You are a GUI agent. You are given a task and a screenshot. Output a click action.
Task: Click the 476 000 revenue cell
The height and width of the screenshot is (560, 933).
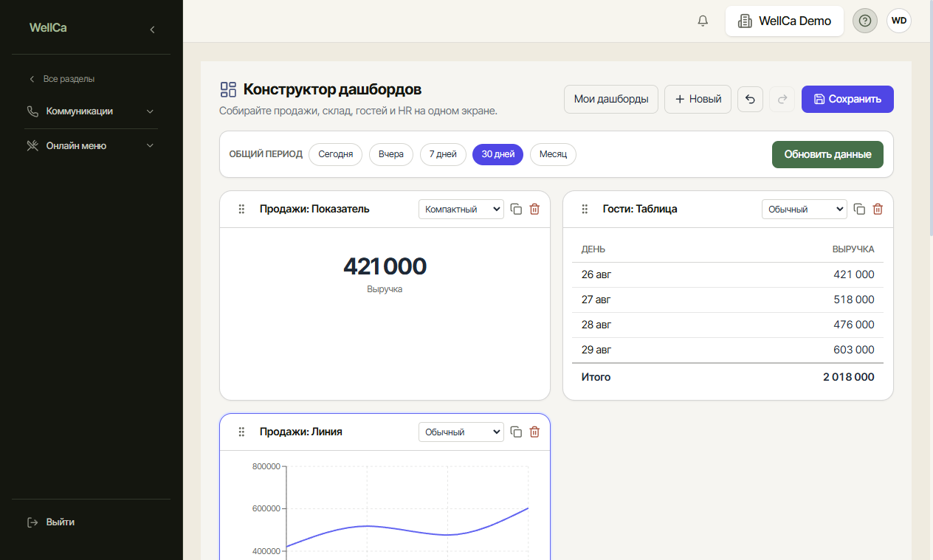853,325
